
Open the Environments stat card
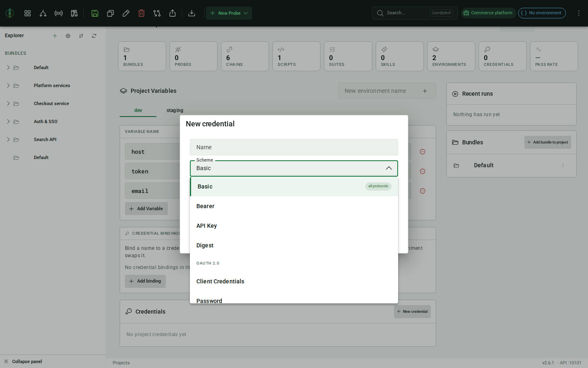[x=451, y=56]
